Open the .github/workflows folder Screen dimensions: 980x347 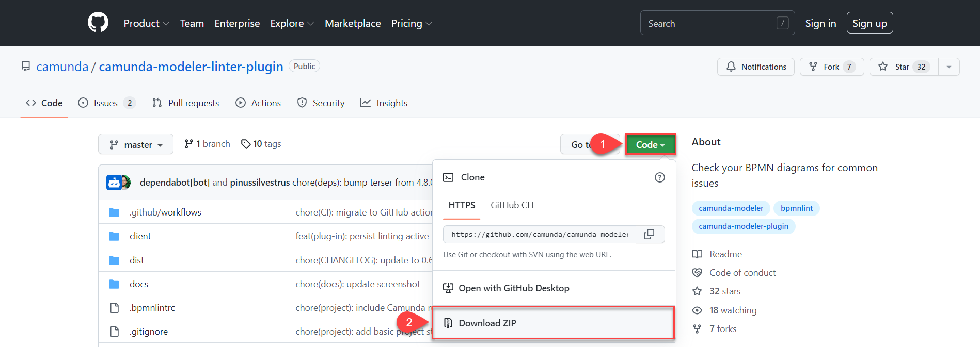(x=165, y=212)
